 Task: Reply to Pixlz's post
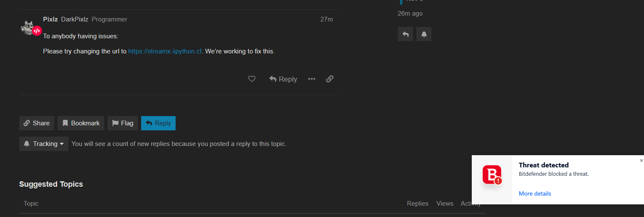tap(283, 79)
